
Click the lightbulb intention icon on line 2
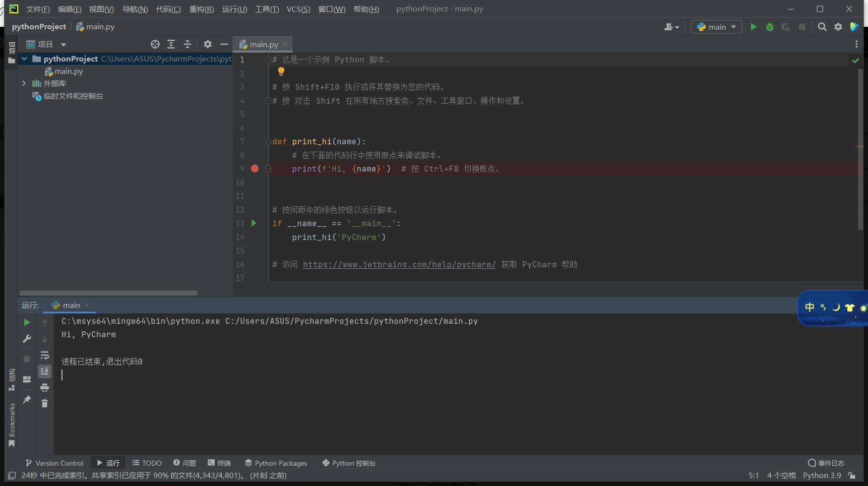point(281,71)
